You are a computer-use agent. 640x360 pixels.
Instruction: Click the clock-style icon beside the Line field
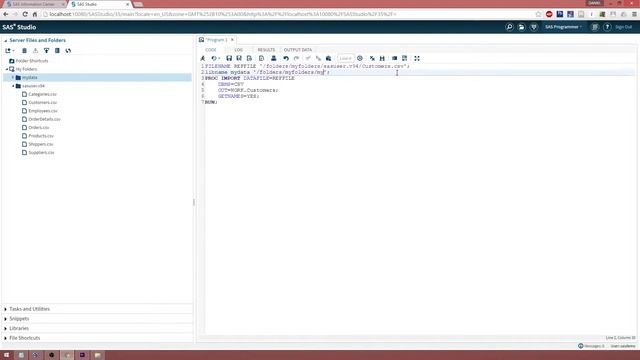(360, 58)
